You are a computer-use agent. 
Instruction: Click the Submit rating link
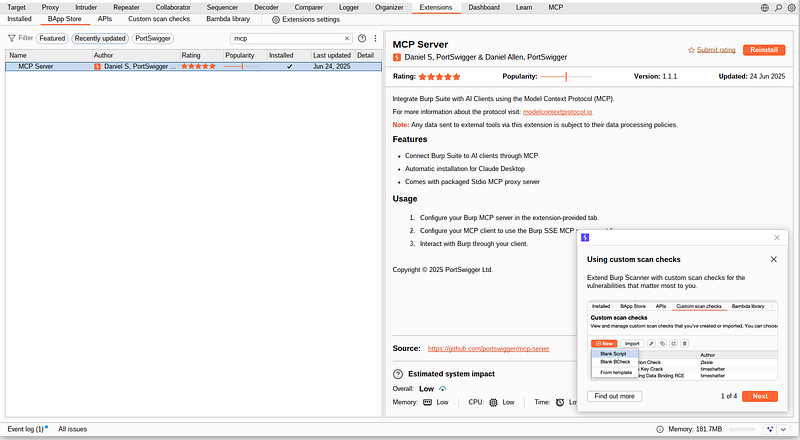[716, 50]
